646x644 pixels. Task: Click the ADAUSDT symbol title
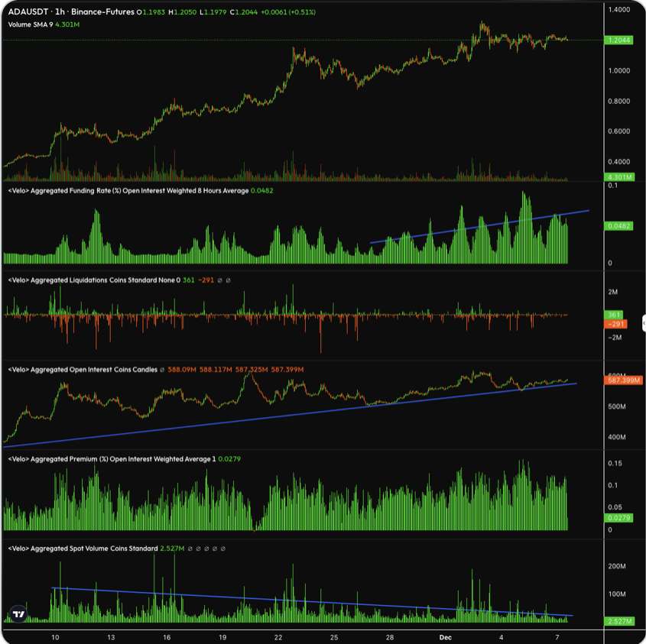click(28, 12)
